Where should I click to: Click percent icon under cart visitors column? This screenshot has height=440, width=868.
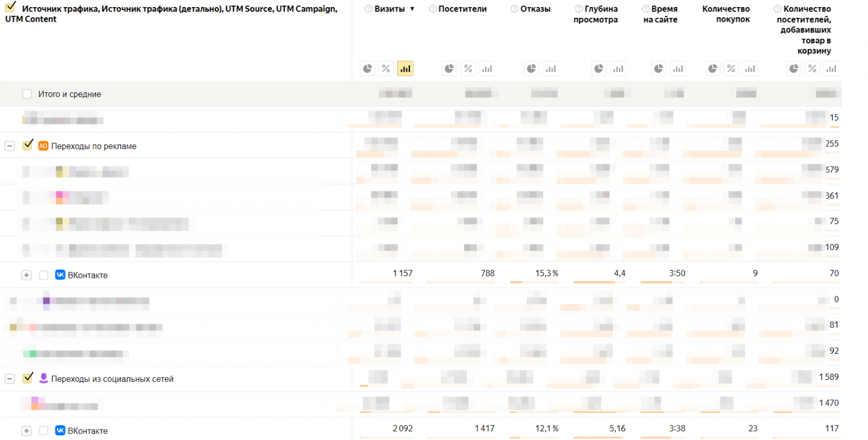click(x=812, y=68)
